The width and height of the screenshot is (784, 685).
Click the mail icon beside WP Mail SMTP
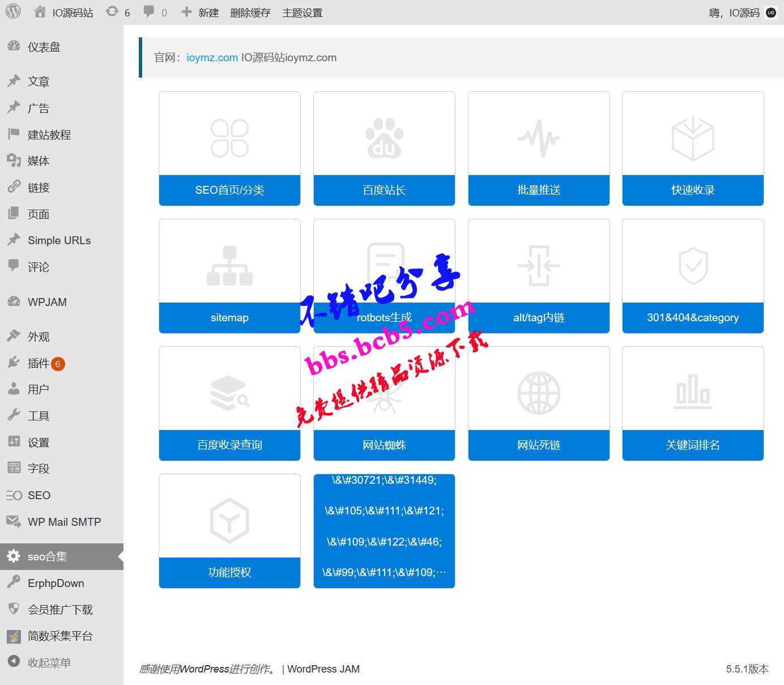coord(14,521)
